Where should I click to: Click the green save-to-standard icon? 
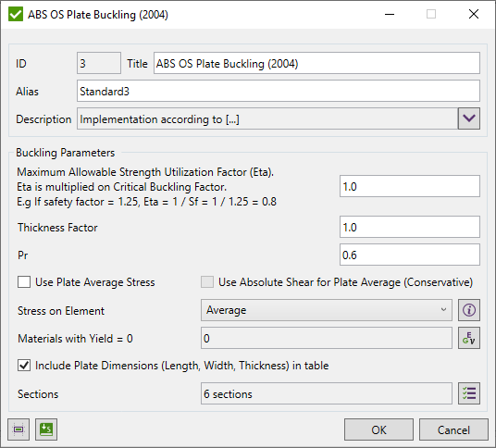click(46, 429)
